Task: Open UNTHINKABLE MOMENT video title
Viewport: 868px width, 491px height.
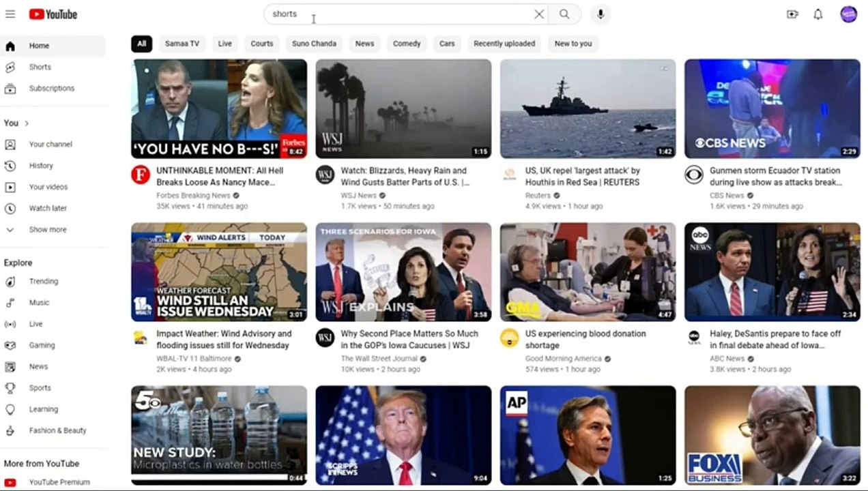Action: pyautogui.click(x=220, y=177)
